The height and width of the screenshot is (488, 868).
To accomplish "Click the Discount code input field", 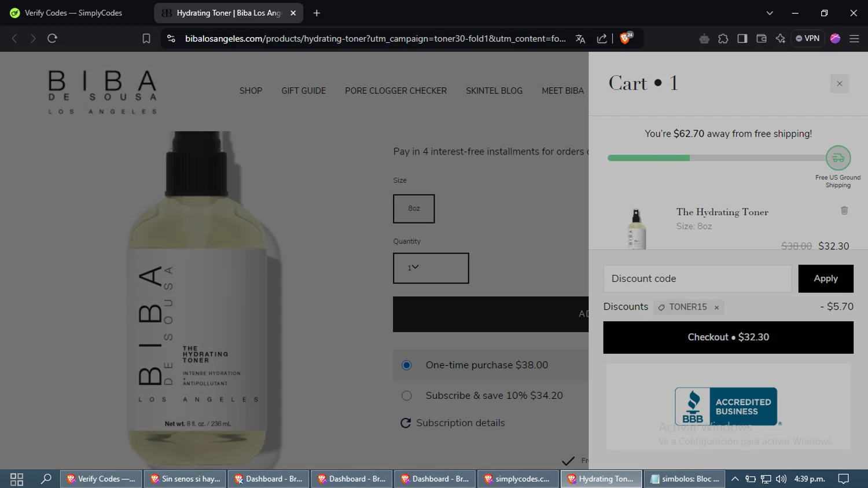I will [x=697, y=278].
